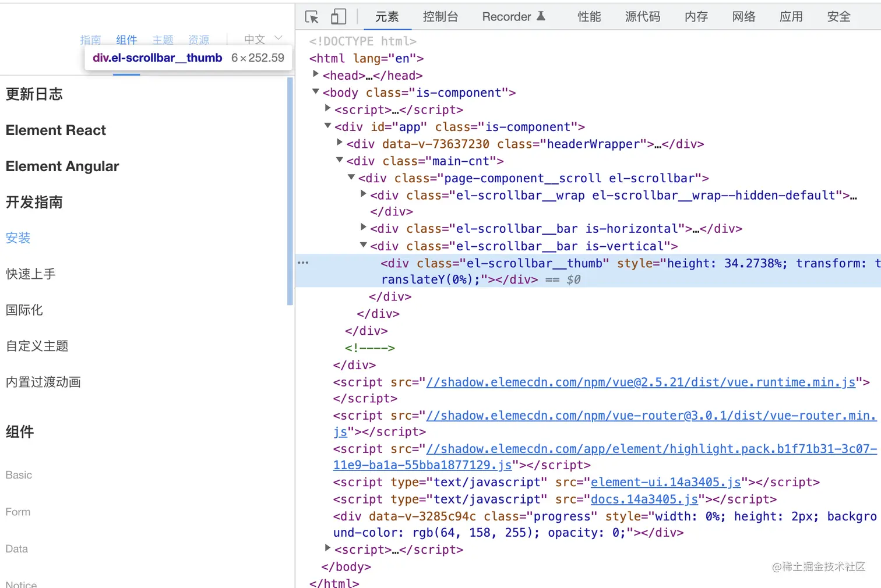Click the 组件 nav link
Screen dimensions: 881x588
pyautogui.click(x=126, y=40)
